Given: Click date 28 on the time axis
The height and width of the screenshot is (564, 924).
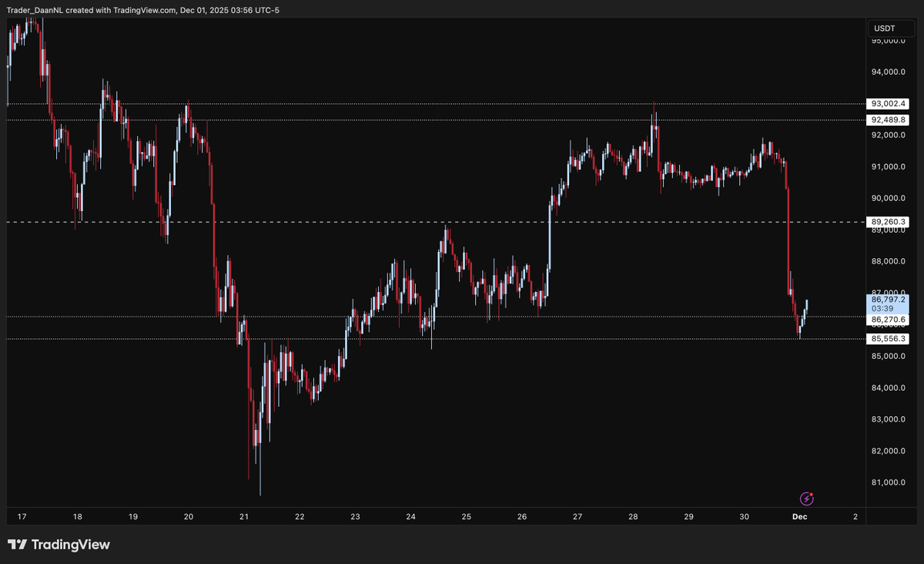Looking at the screenshot, I should coord(633,517).
